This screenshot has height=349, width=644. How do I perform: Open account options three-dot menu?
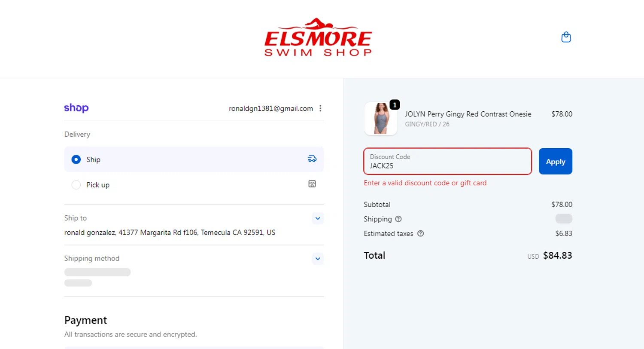(320, 108)
